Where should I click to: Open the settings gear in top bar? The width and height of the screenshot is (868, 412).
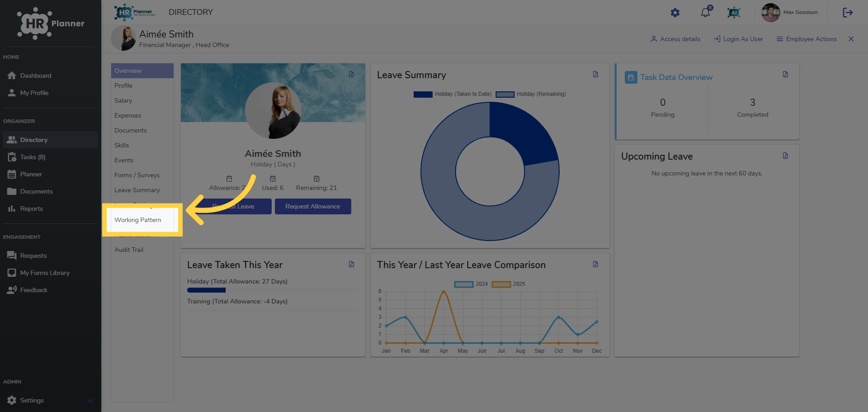coord(675,13)
